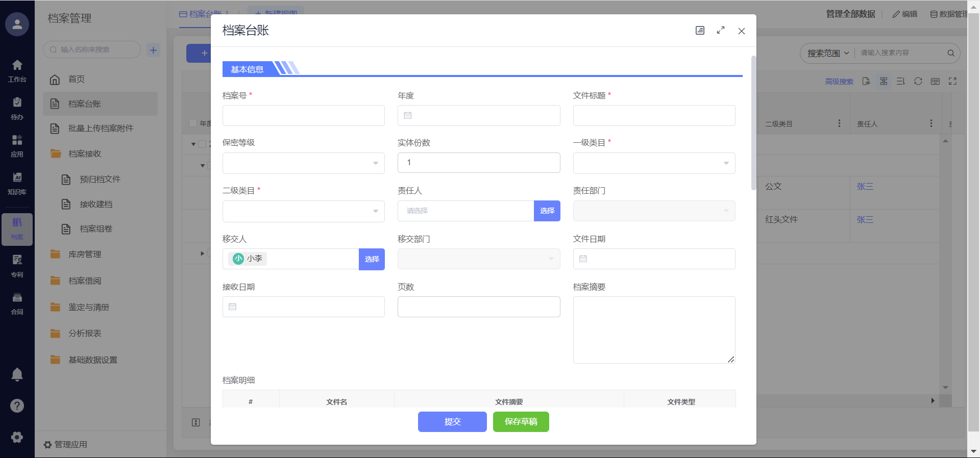Click the 提交 button

452,422
